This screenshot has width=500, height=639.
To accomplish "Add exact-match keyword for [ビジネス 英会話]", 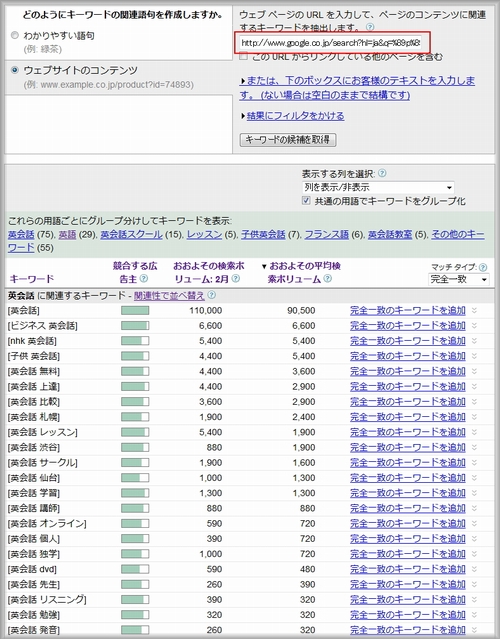I will (407, 326).
